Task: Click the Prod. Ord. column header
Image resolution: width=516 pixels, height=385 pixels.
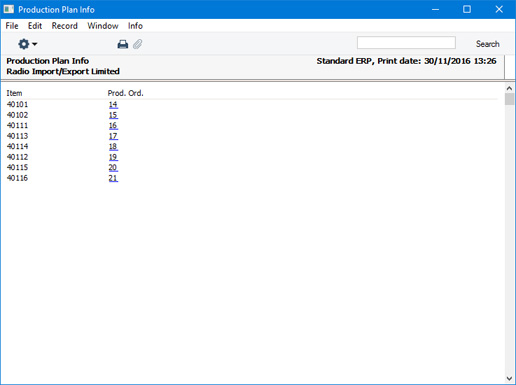Action: pyautogui.click(x=125, y=93)
